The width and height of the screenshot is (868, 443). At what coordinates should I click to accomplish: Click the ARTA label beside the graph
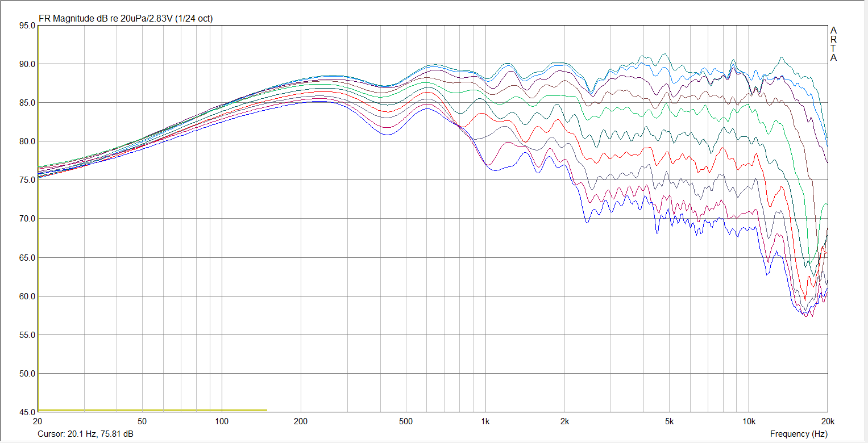[833, 44]
